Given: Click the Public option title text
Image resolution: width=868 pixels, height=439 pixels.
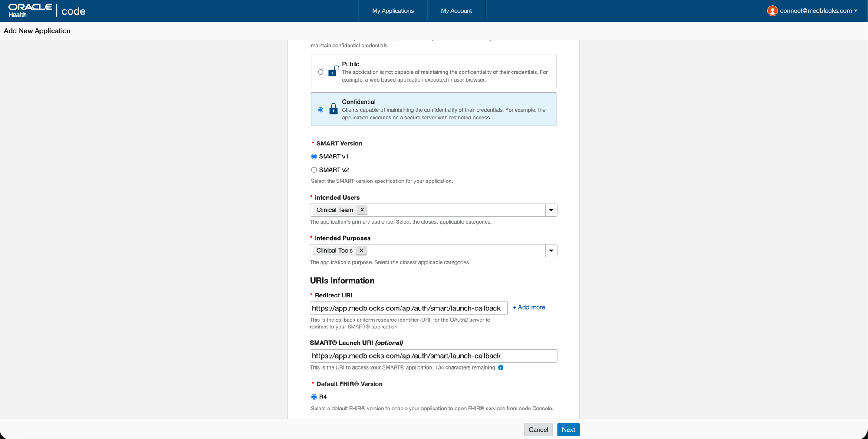Looking at the screenshot, I should point(351,64).
